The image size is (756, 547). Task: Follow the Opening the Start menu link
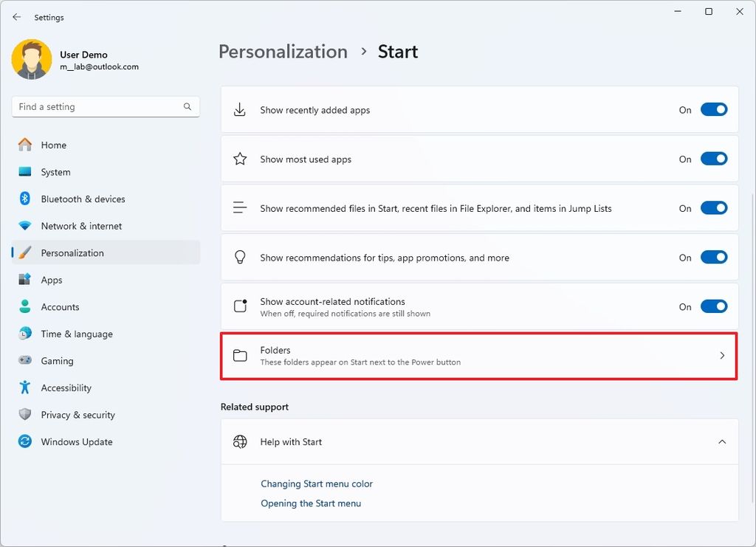[311, 503]
